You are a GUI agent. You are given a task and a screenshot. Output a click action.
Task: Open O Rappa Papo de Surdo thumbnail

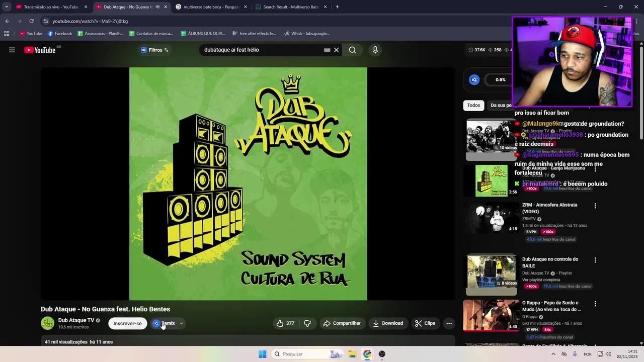pos(491,315)
